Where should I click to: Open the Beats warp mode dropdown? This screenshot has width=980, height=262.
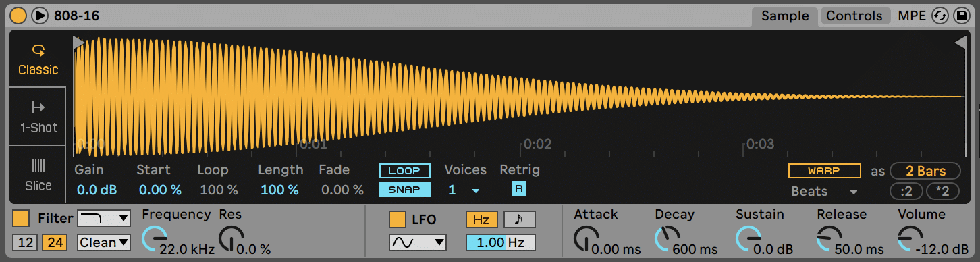coord(824,192)
